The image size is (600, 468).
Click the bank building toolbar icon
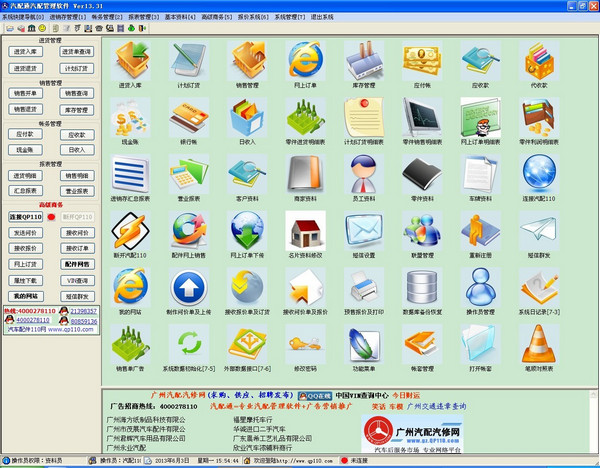coord(32,28)
